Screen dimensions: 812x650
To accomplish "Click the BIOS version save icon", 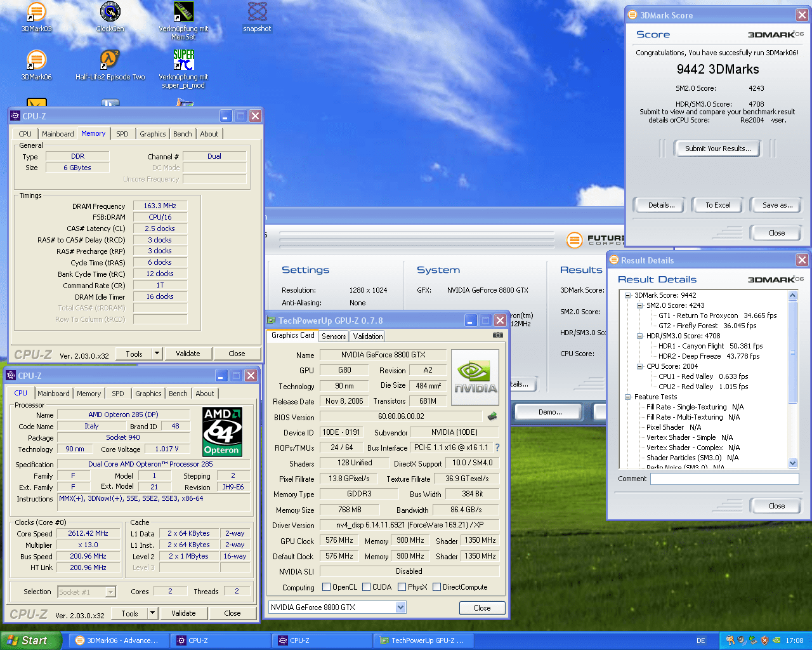I will [x=492, y=416].
